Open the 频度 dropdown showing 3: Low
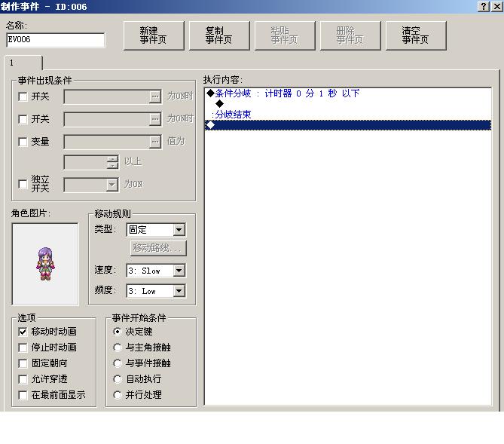504x444 pixels. click(156, 291)
